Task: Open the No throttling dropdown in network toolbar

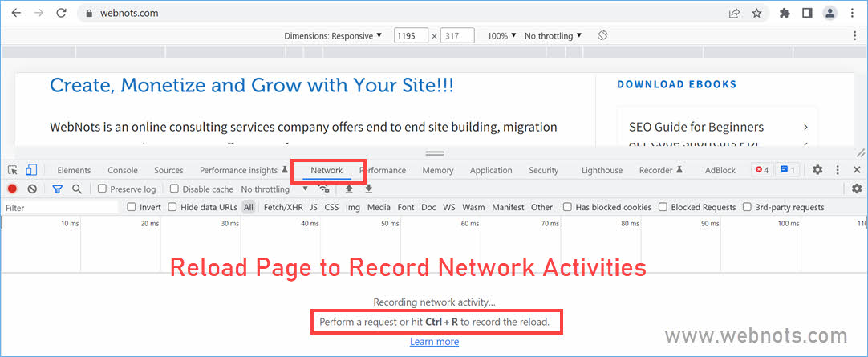Action: [x=274, y=189]
